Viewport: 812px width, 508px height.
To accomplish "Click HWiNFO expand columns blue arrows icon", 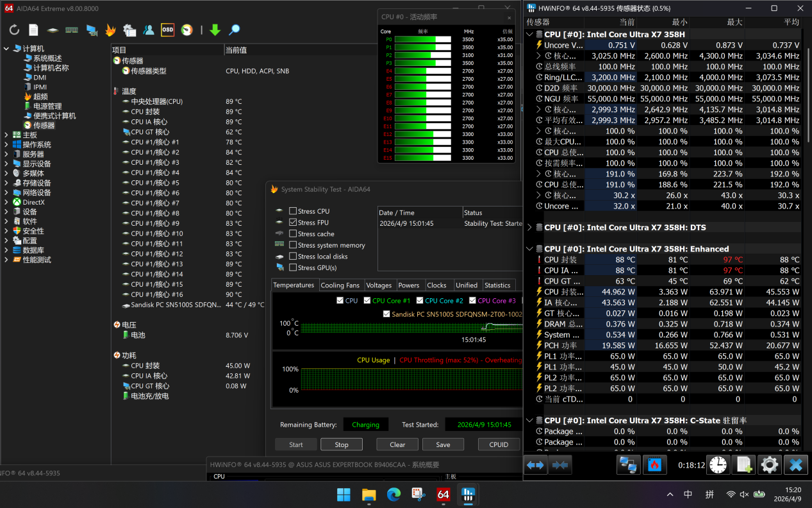I will point(536,464).
